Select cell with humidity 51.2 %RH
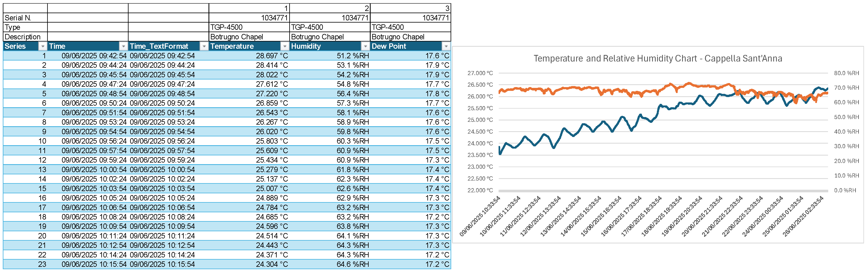This screenshot has width=868, height=272. (329, 56)
